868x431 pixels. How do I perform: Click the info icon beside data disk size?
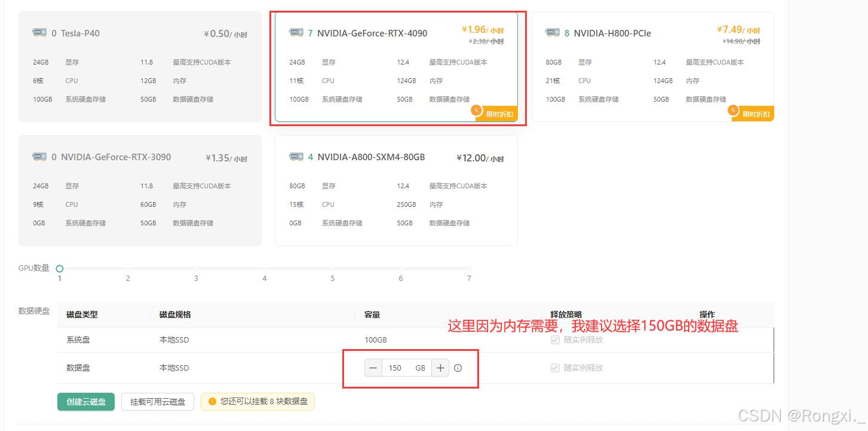click(458, 368)
